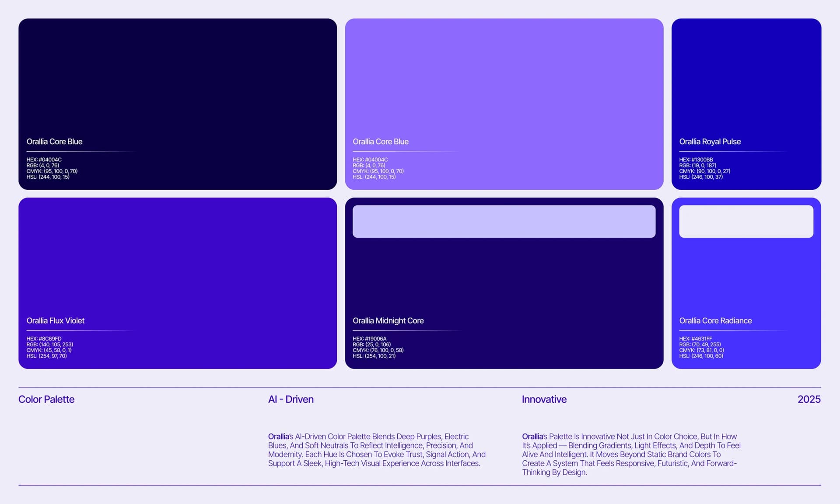Image resolution: width=840 pixels, height=504 pixels.
Task: Select the Orallia Core Blue dark swatch
Action: [175, 79]
